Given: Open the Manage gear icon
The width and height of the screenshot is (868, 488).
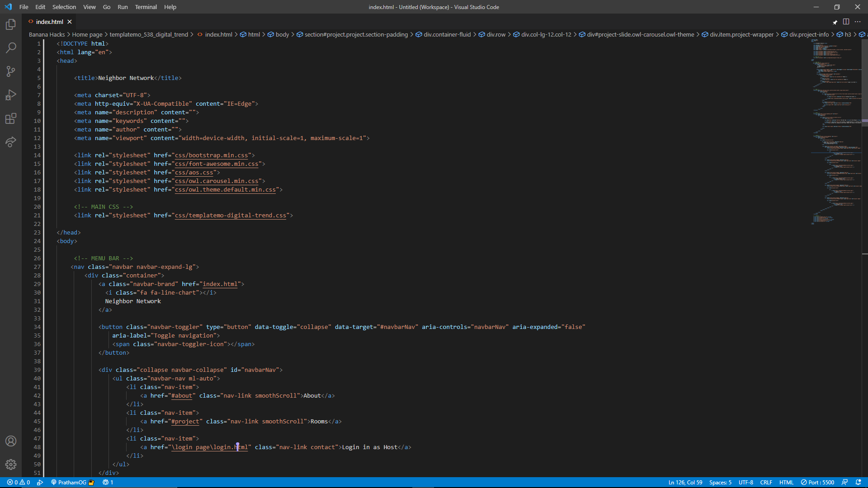Looking at the screenshot, I should point(11,465).
